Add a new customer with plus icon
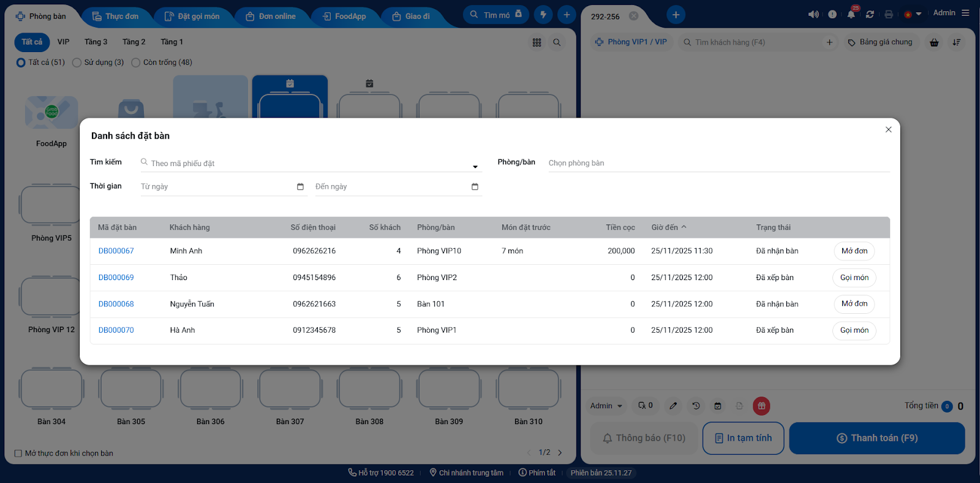Screen dimensions: 980x483 tap(829, 42)
